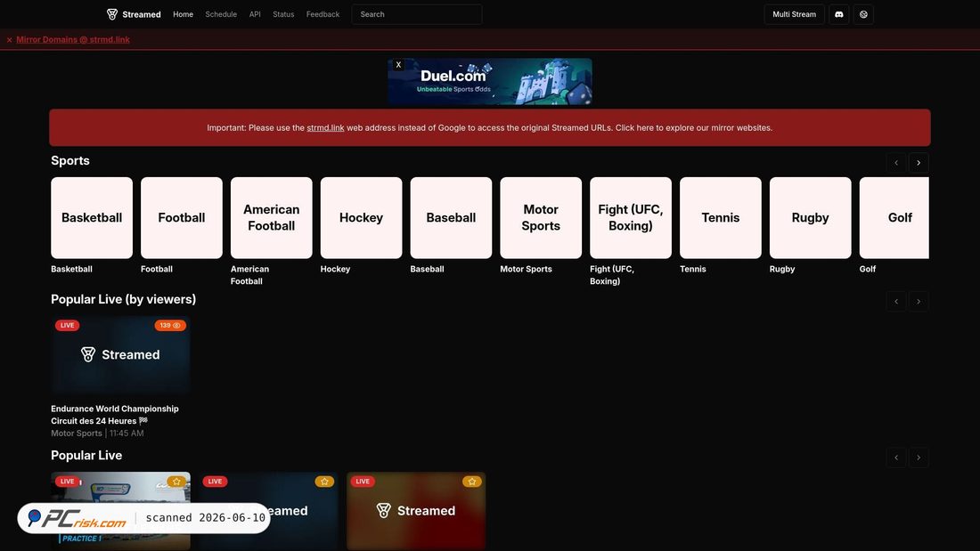This screenshot has height=551, width=980.
Task: Click Endurance World Championship title text
Action: point(115,415)
